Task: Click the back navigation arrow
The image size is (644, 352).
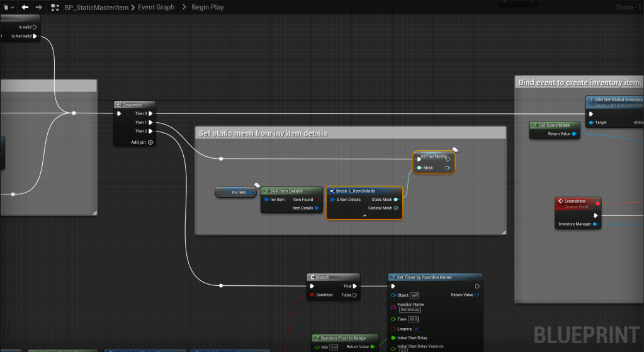Action: [x=25, y=8]
